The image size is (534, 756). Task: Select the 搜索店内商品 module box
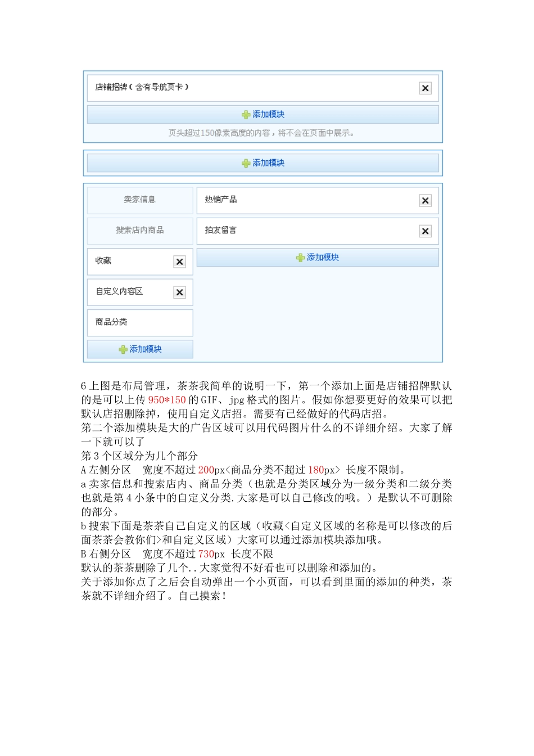click(140, 230)
